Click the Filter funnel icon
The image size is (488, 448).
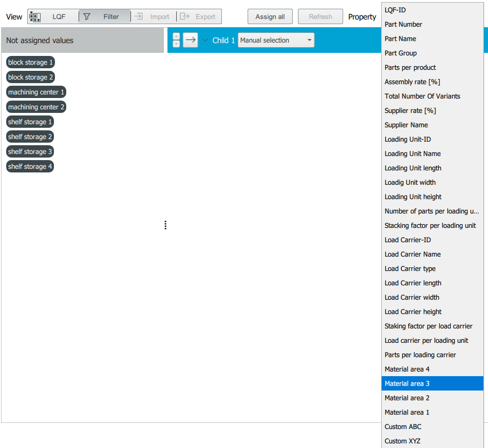pyautogui.click(x=87, y=17)
